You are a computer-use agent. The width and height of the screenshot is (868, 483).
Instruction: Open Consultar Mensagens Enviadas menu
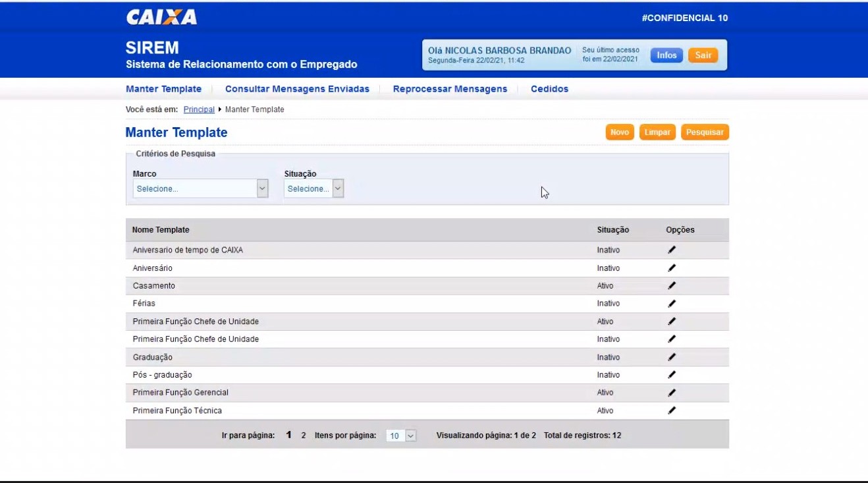297,89
